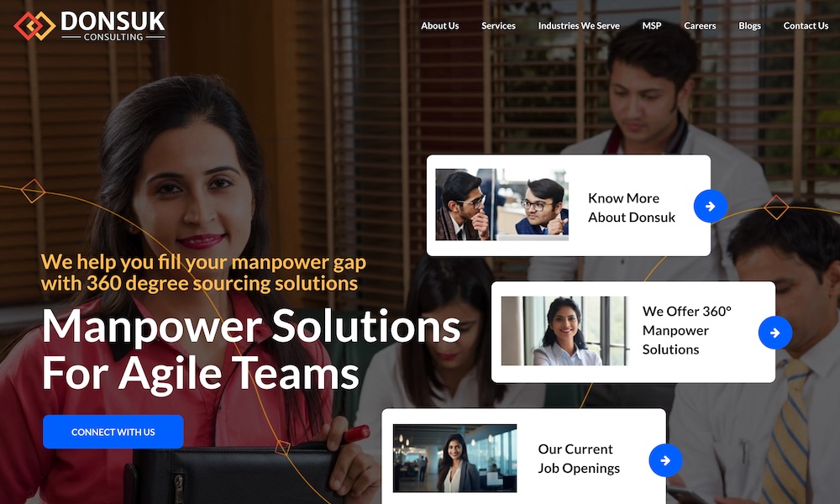Click Our Current Job Openings text
Screen dimensions: 840x504
[x=579, y=459]
